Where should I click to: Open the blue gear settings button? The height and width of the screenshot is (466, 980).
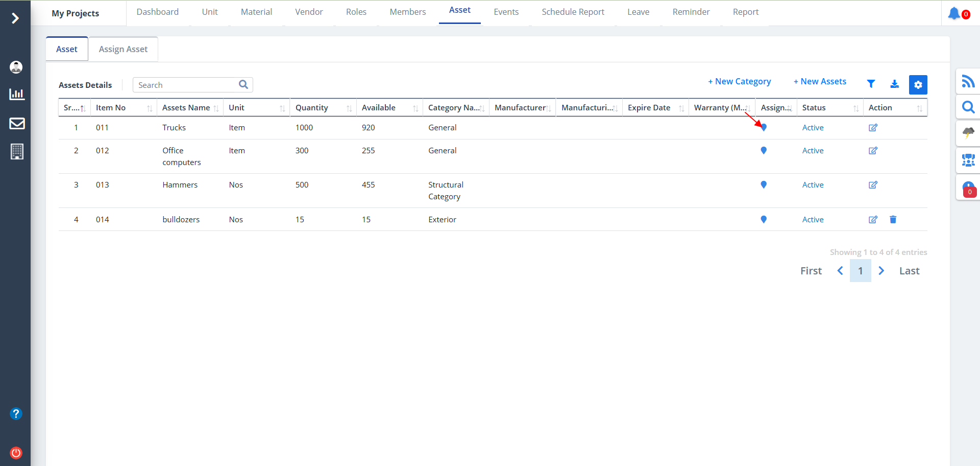tap(918, 85)
